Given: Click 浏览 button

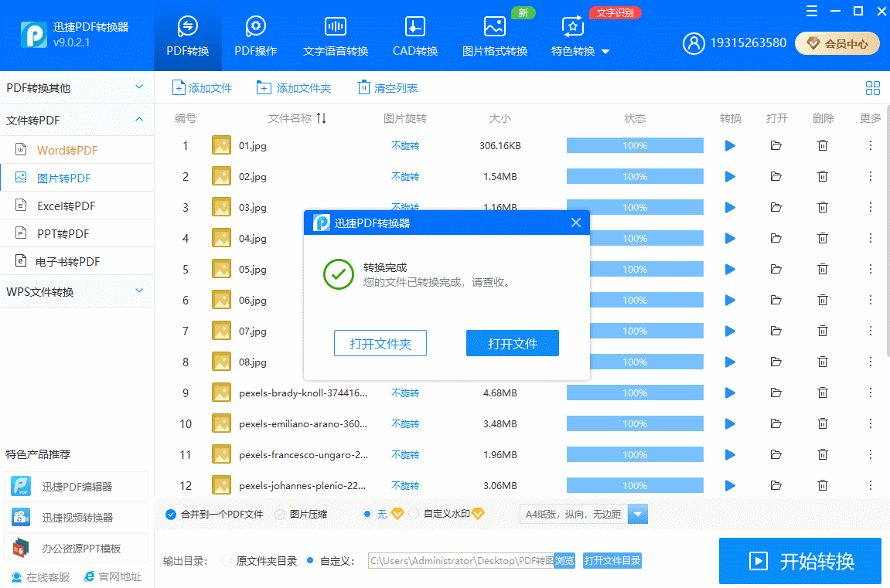Looking at the screenshot, I should 564,561.
